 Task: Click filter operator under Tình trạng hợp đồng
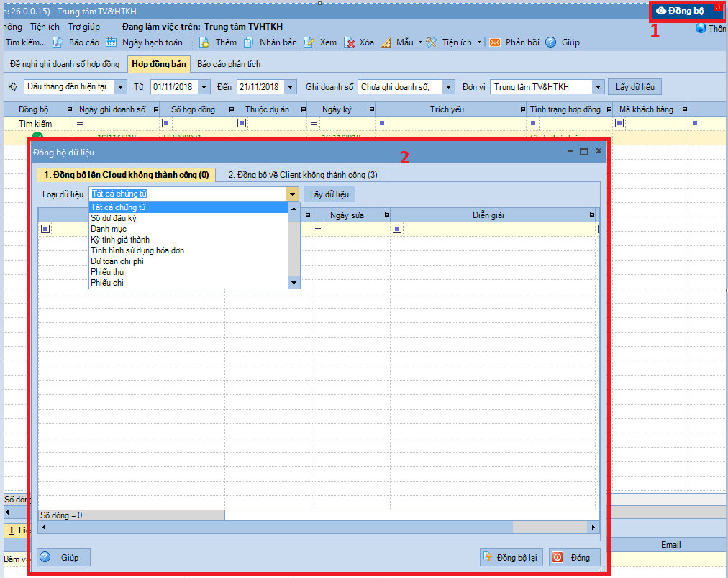(533, 123)
